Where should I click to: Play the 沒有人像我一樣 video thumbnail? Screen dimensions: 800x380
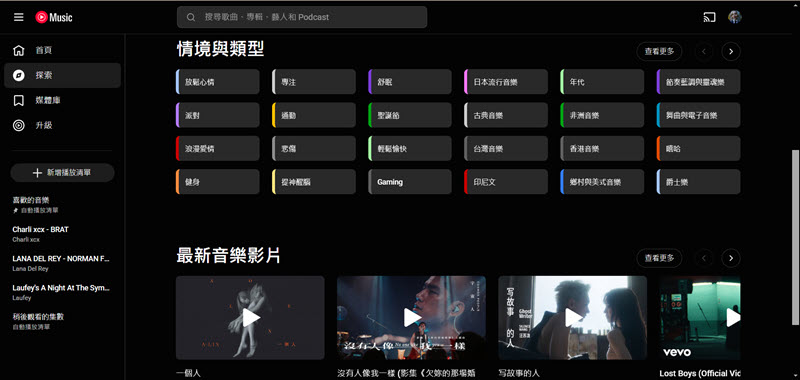click(x=411, y=318)
